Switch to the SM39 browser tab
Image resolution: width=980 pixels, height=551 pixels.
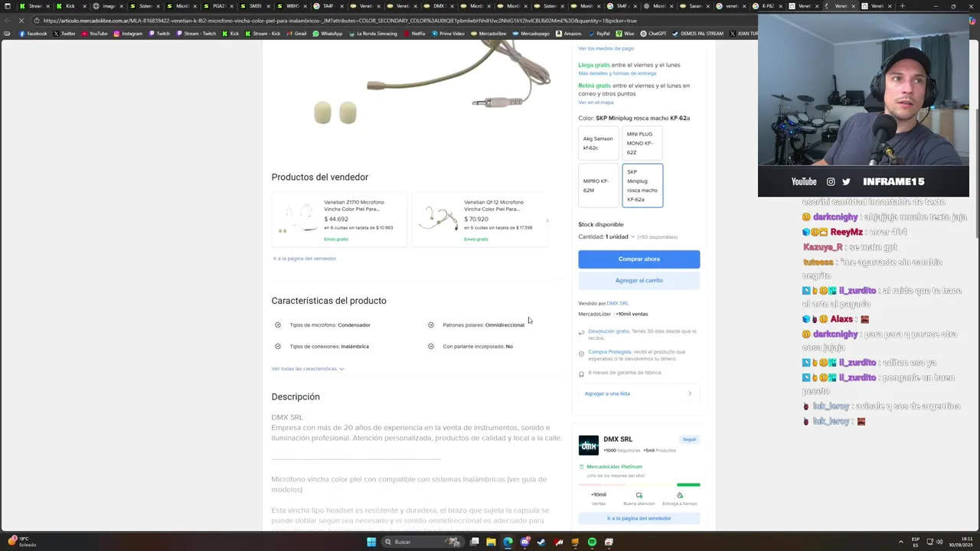(x=255, y=6)
